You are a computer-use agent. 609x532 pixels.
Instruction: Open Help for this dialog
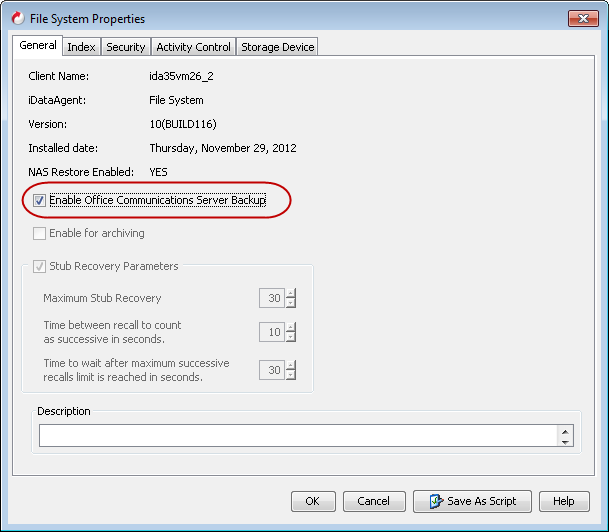563,501
